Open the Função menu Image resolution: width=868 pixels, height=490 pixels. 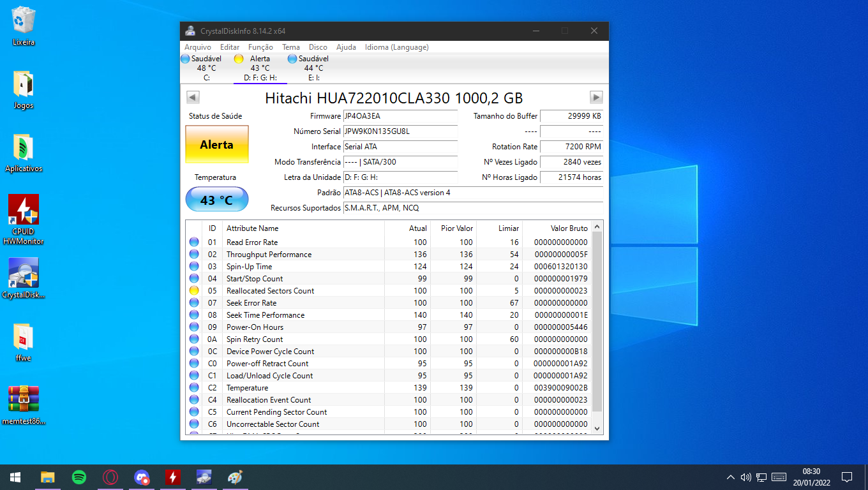tap(260, 47)
